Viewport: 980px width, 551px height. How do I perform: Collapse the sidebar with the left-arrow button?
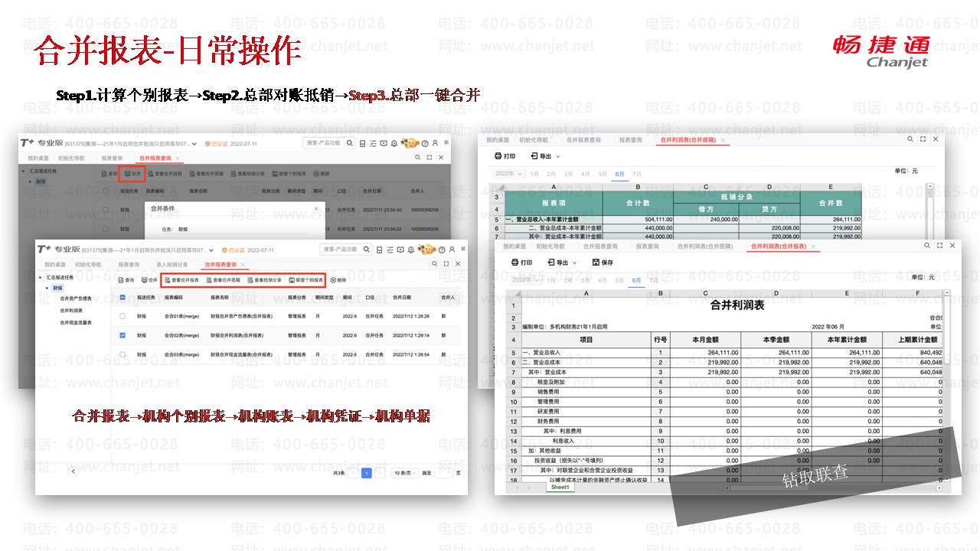point(73,471)
